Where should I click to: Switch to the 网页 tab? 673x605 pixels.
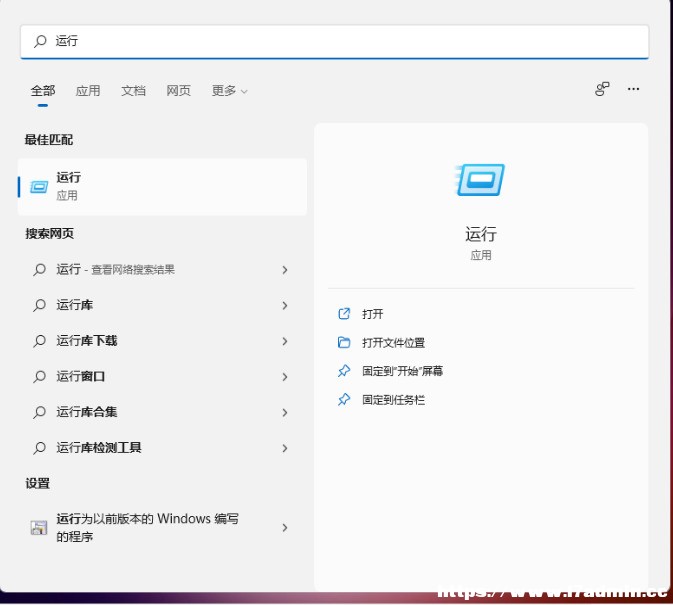pos(179,91)
